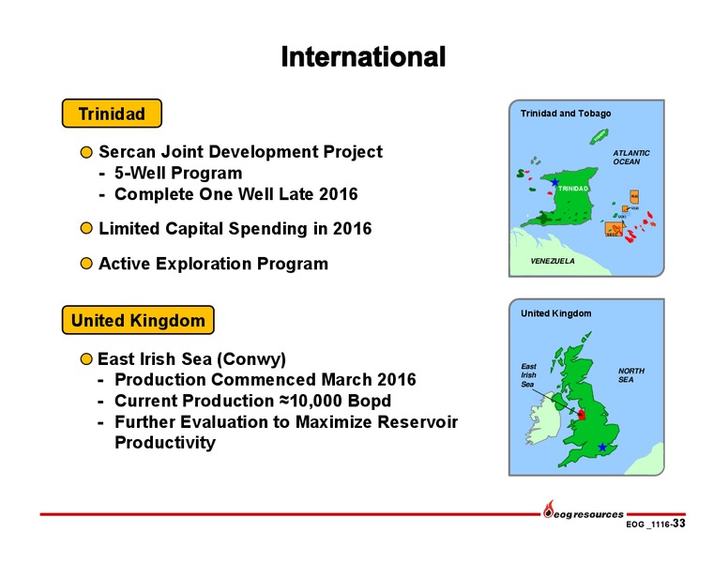
Task: Click the United Kingdom map title
Action: click(x=555, y=313)
